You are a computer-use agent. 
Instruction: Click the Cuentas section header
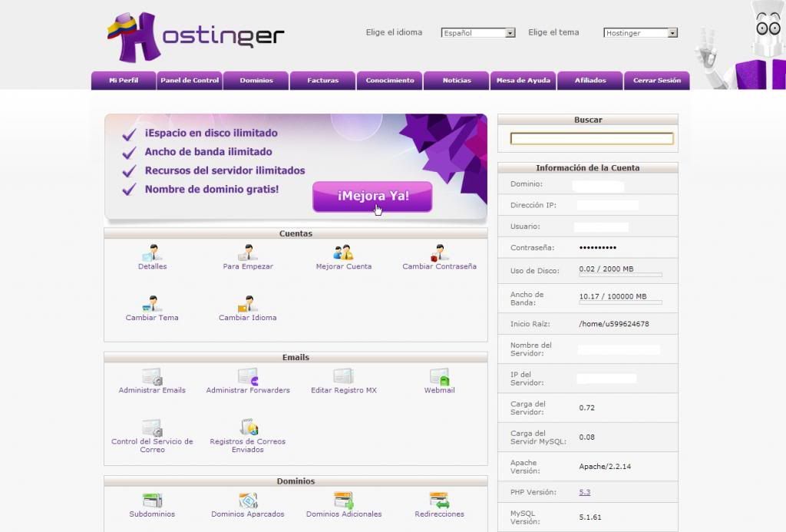tap(296, 233)
